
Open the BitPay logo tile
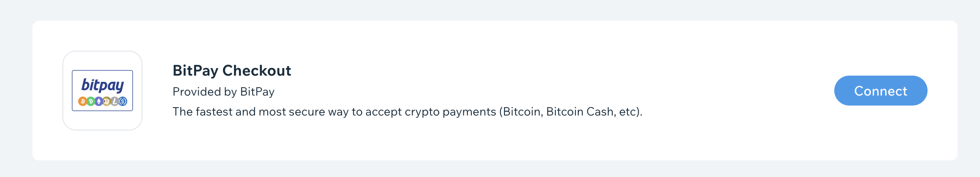point(102,91)
